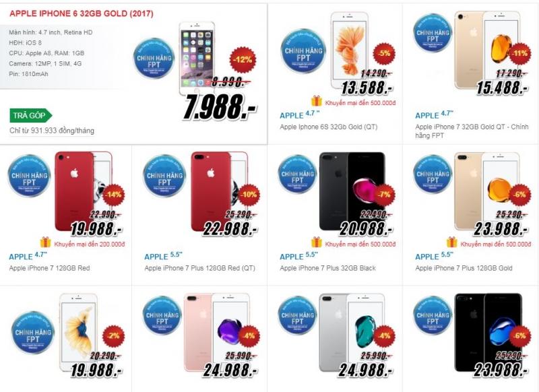
Task: Open Apple Iphone 6S 32Gb Gold (QT) link
Action: 328,127
